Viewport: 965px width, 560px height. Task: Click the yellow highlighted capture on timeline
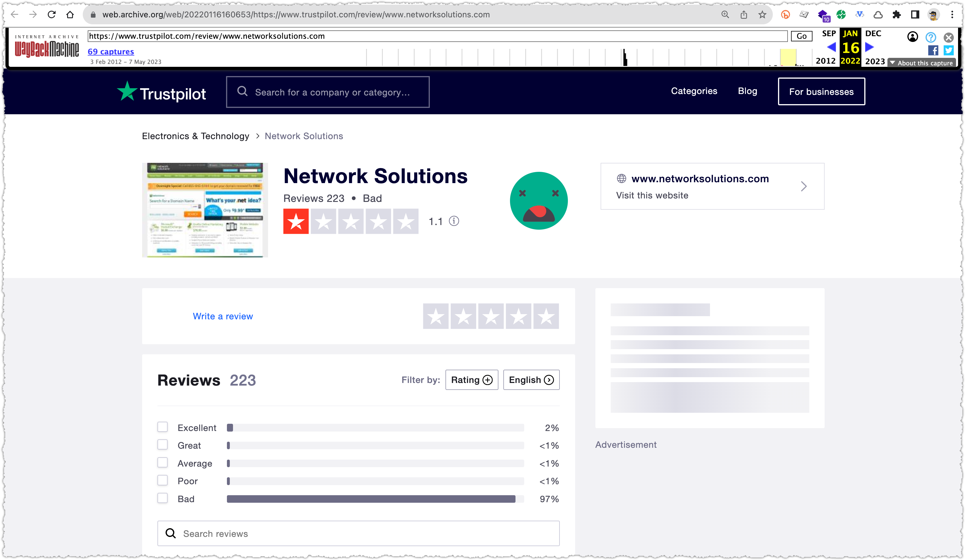(x=788, y=57)
